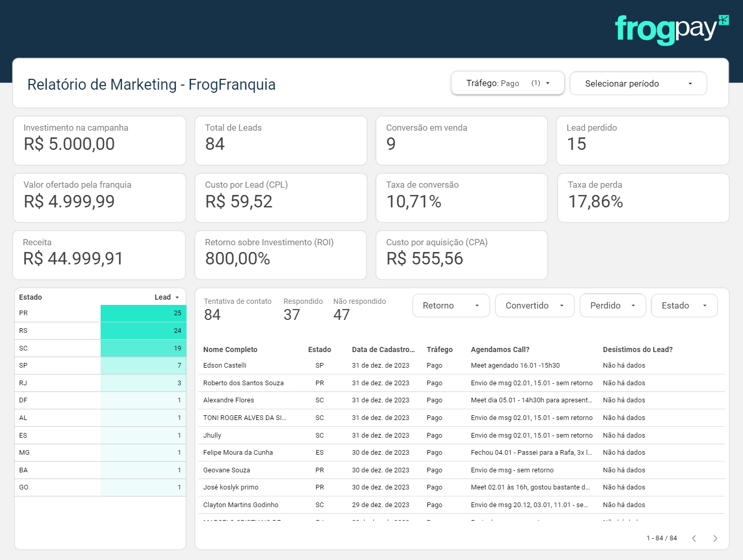
Task: Expand the Retorno filter dropdown
Action: [451, 305]
